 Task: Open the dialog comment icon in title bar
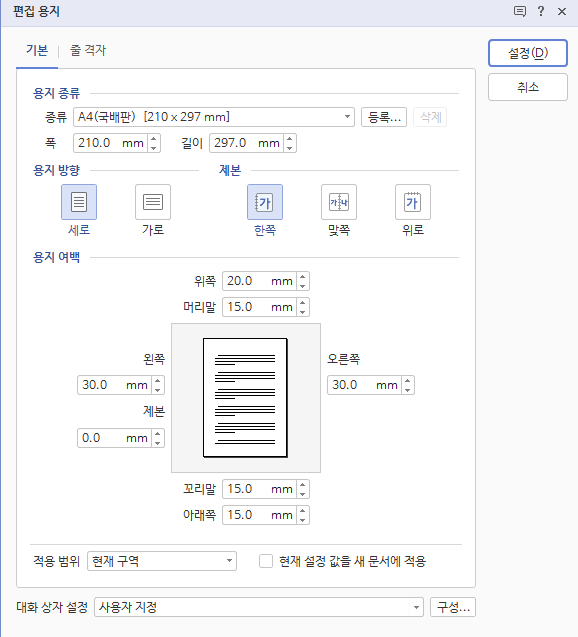coord(520,11)
